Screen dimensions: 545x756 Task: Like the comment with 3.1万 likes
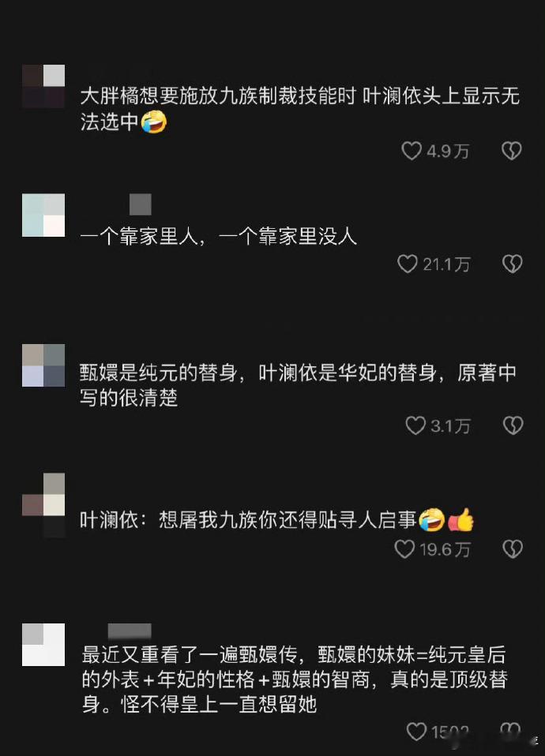pos(415,425)
